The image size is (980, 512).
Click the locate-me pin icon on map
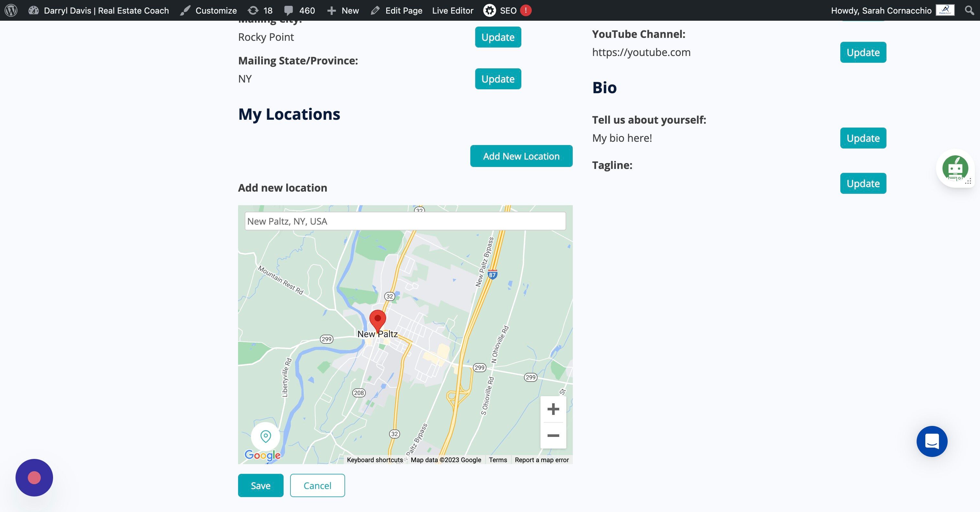(x=266, y=436)
